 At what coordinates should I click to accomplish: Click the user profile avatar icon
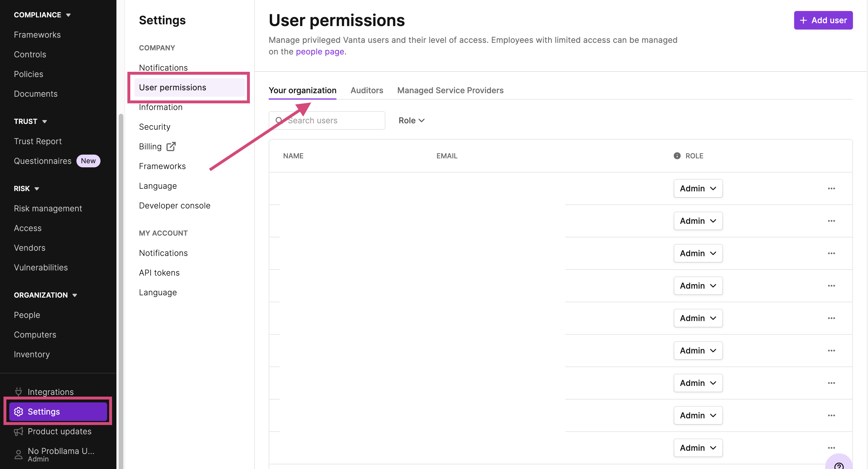(19, 455)
